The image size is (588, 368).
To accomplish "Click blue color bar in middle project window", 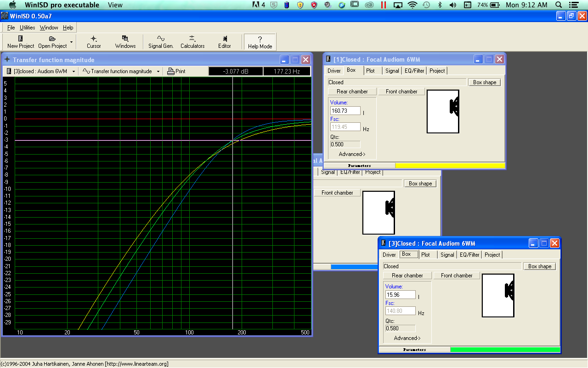I will (x=354, y=267).
